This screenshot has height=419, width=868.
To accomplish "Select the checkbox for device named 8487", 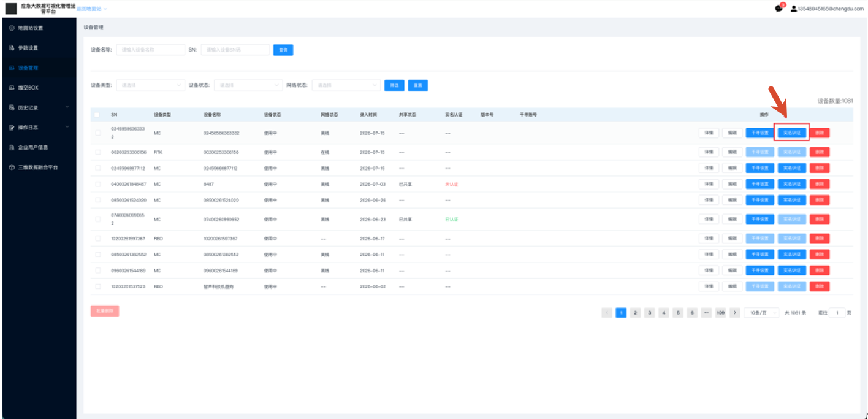I will [97, 184].
